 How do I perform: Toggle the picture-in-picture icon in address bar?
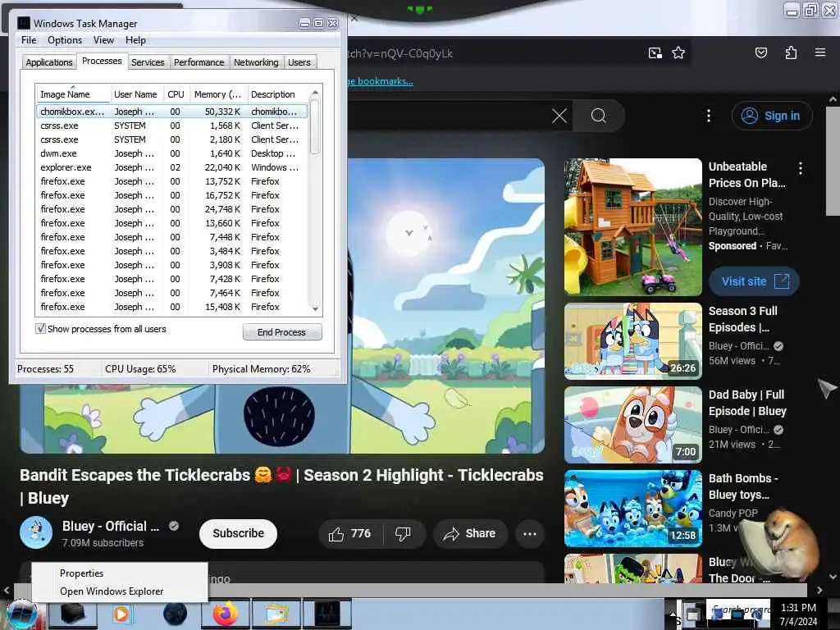tap(655, 52)
